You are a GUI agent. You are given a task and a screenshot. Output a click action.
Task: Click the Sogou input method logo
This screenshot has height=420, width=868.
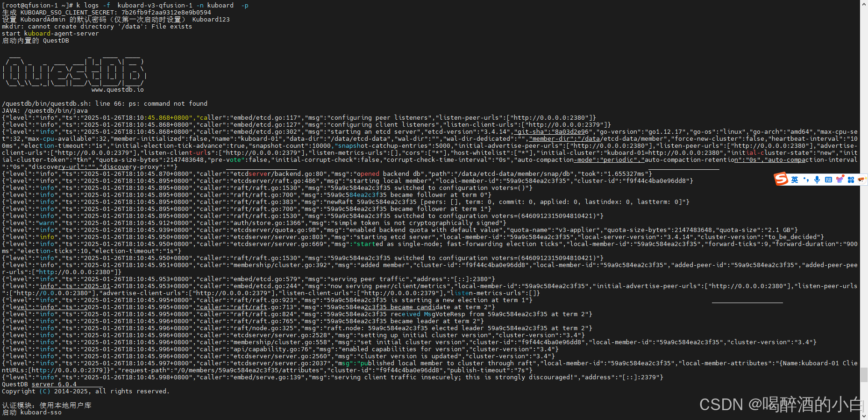(781, 179)
